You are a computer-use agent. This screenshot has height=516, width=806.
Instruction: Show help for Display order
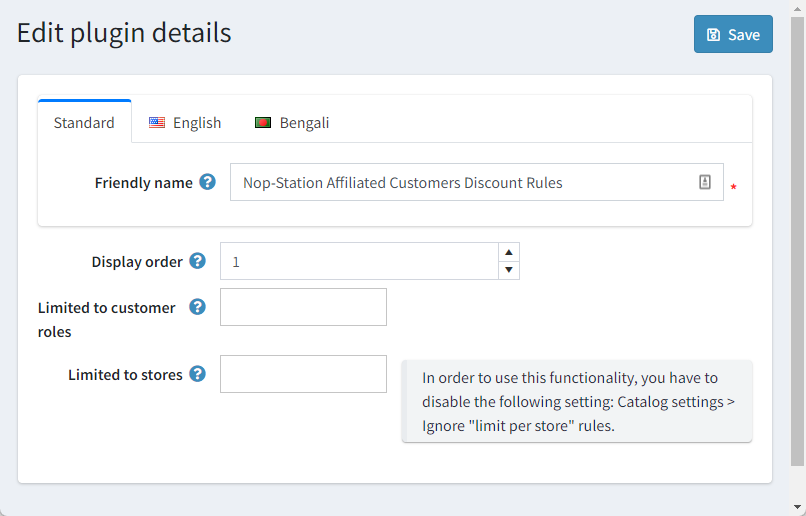(197, 261)
